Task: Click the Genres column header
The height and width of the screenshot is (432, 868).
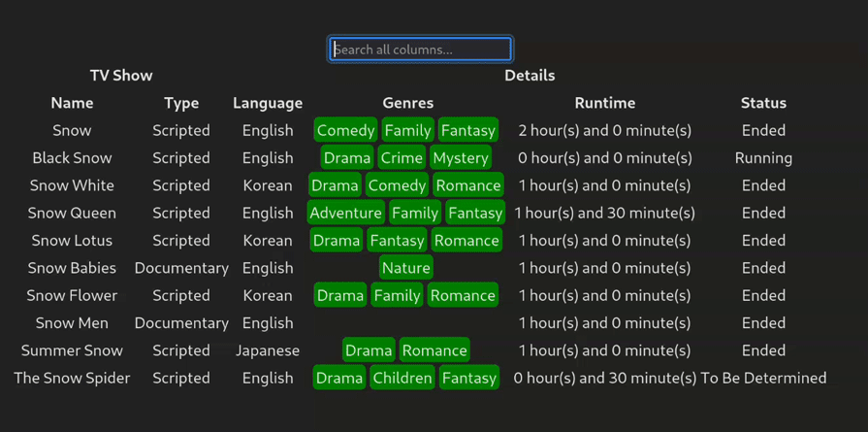Action: pos(408,103)
